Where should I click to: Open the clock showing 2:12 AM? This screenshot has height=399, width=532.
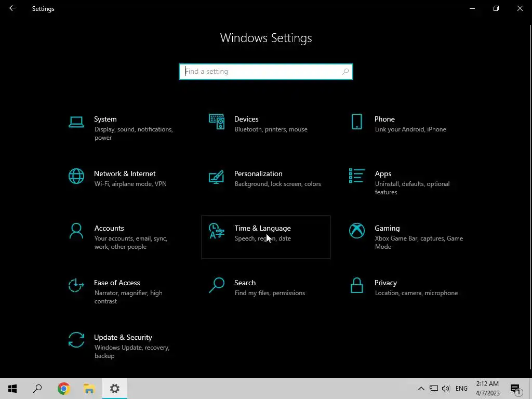pyautogui.click(x=487, y=389)
